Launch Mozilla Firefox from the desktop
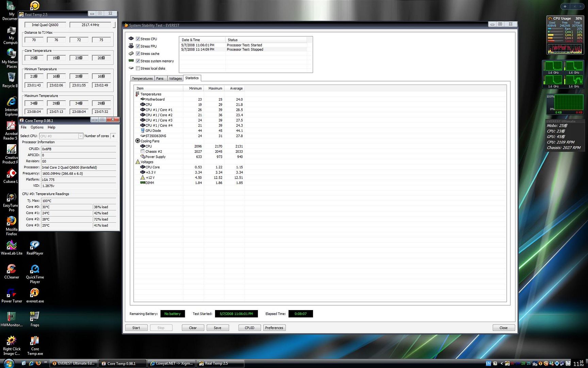588x368 pixels. (x=12, y=221)
